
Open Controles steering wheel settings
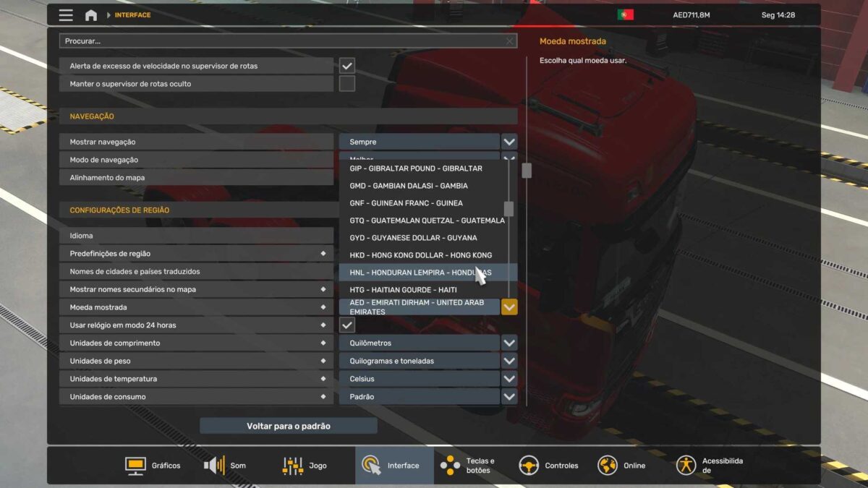548,466
